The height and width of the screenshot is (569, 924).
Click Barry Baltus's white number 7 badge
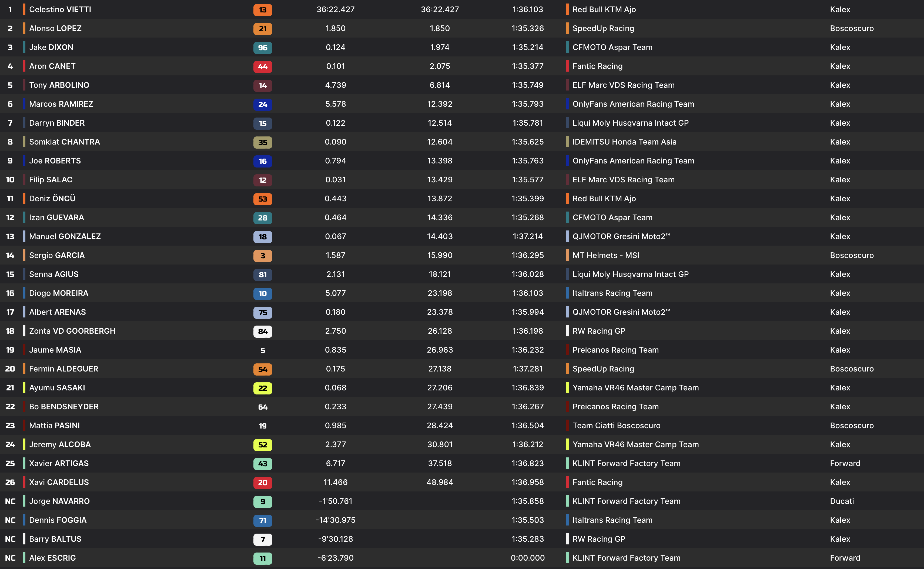click(x=263, y=539)
